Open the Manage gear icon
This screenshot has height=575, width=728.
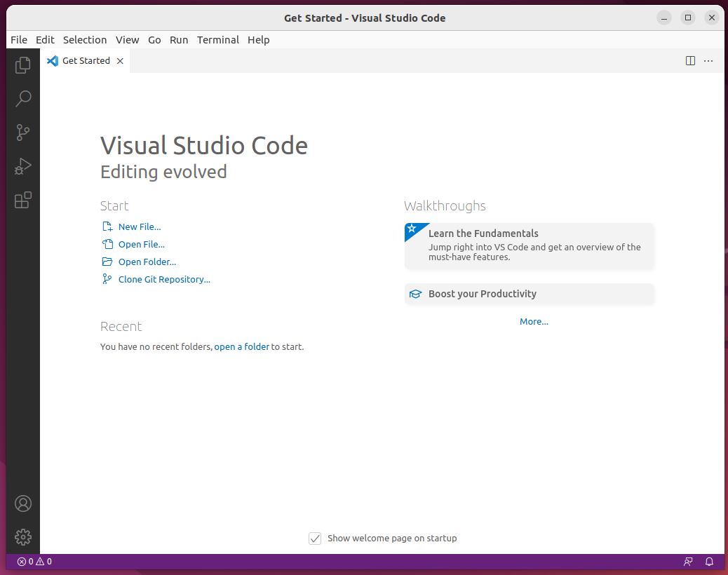[23, 537]
